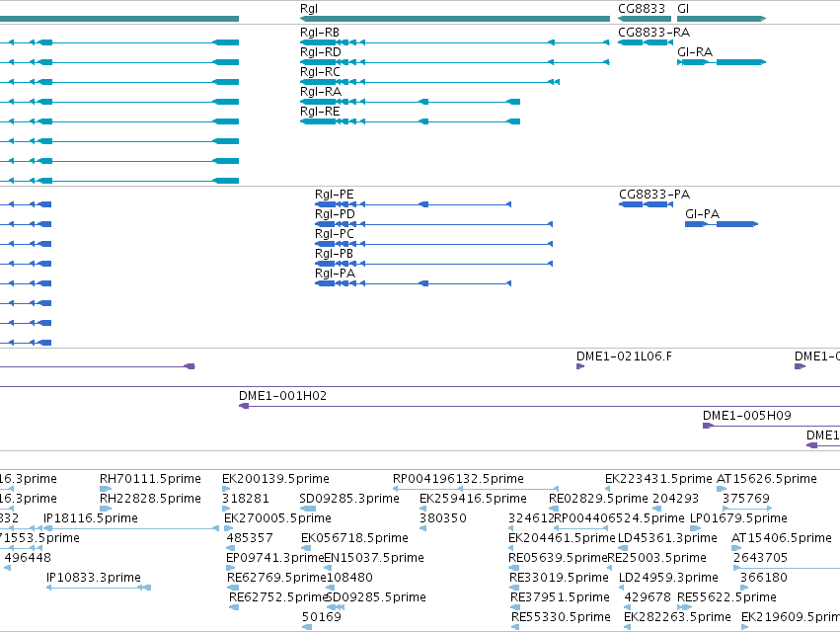
Task: Select the Rgl-PA protein feature
Action: (x=413, y=283)
